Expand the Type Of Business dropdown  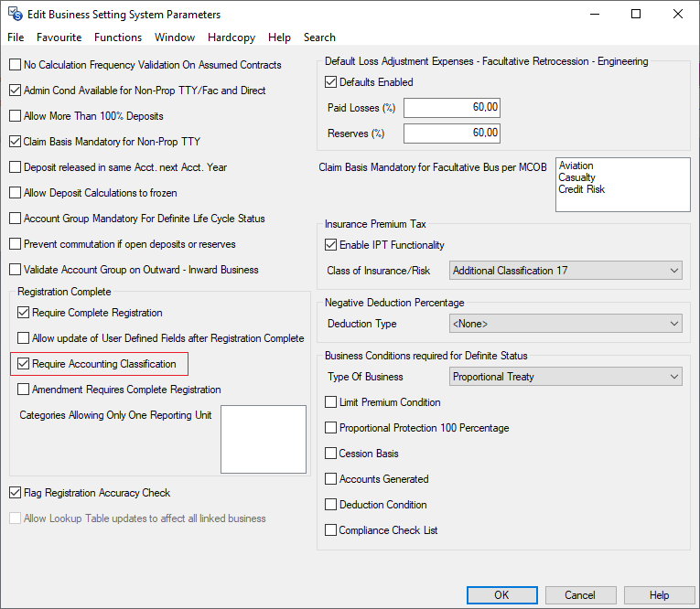click(x=566, y=377)
